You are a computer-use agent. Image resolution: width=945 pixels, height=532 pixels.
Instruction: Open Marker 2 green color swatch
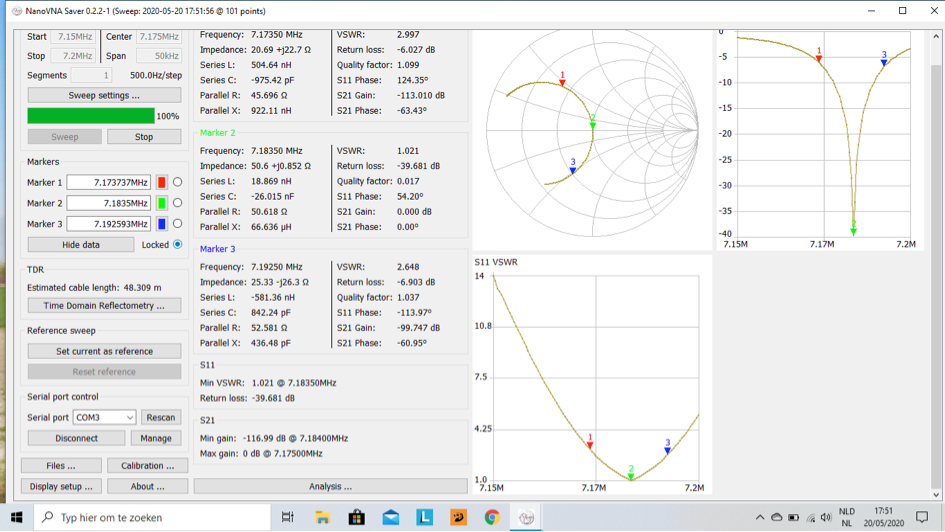pyautogui.click(x=162, y=203)
